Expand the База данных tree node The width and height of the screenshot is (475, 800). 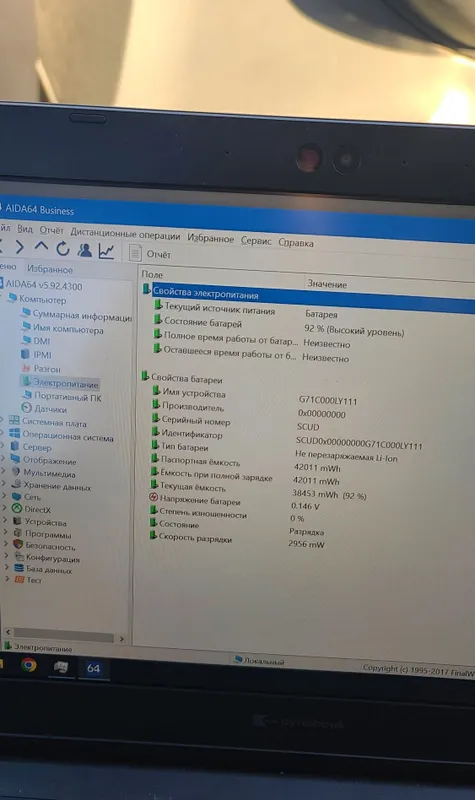coord(7,567)
